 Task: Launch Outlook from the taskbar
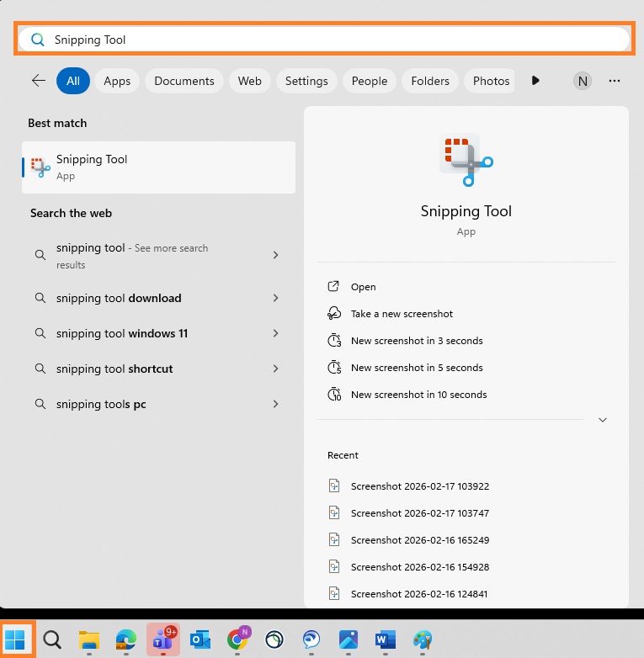pyautogui.click(x=200, y=640)
